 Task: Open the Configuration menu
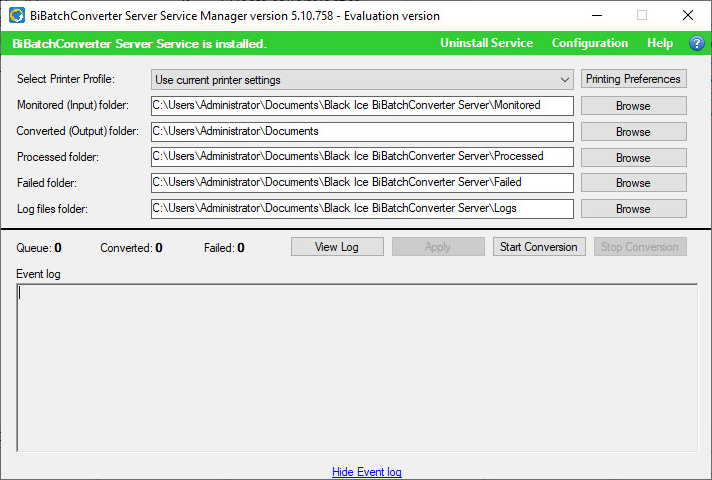(x=590, y=44)
